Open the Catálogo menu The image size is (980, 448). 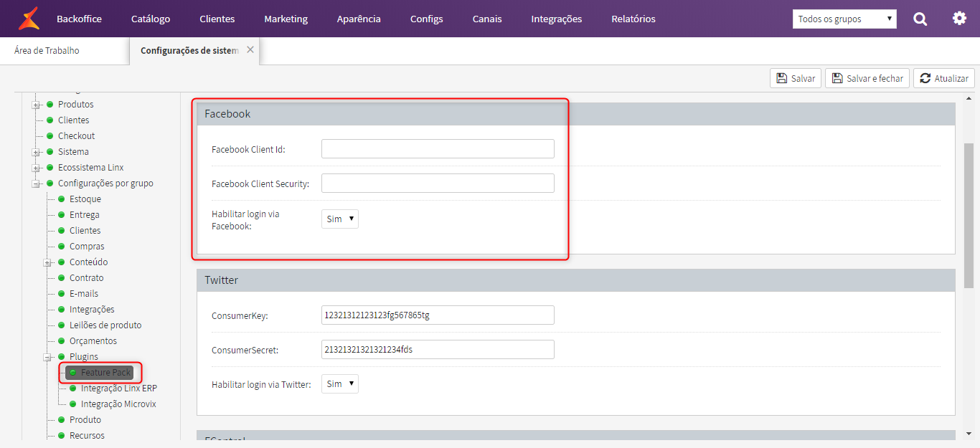(151, 19)
